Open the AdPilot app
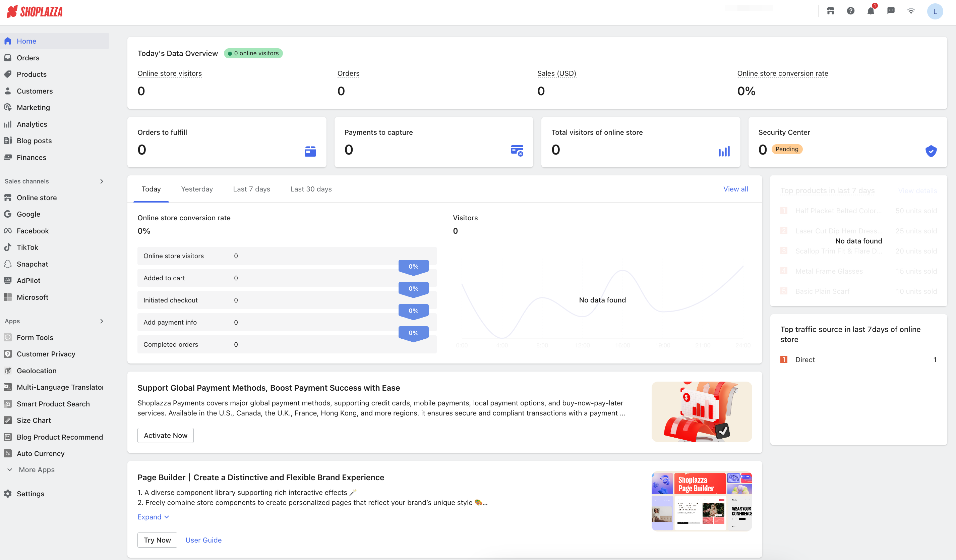956x560 pixels. pos(29,280)
